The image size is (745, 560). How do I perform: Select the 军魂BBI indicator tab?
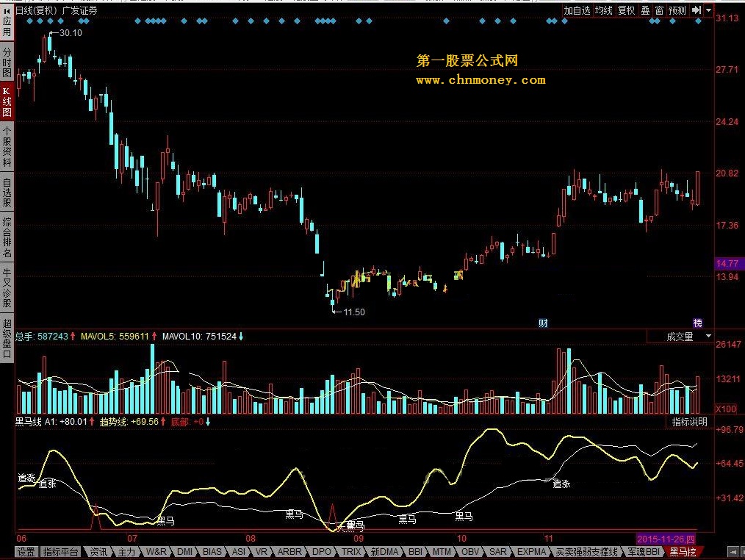[x=644, y=552]
